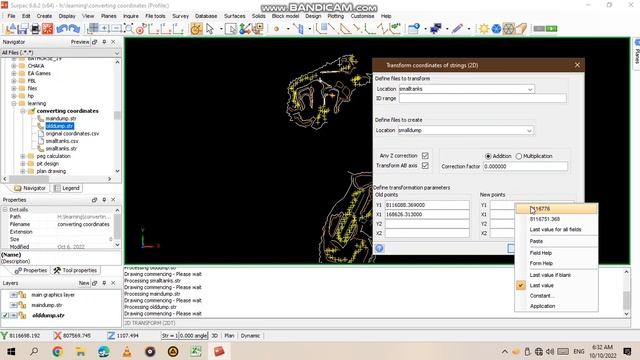Click the Navigator tree vertical scrollbar
The height and width of the screenshot is (360, 640).
click(x=118, y=116)
